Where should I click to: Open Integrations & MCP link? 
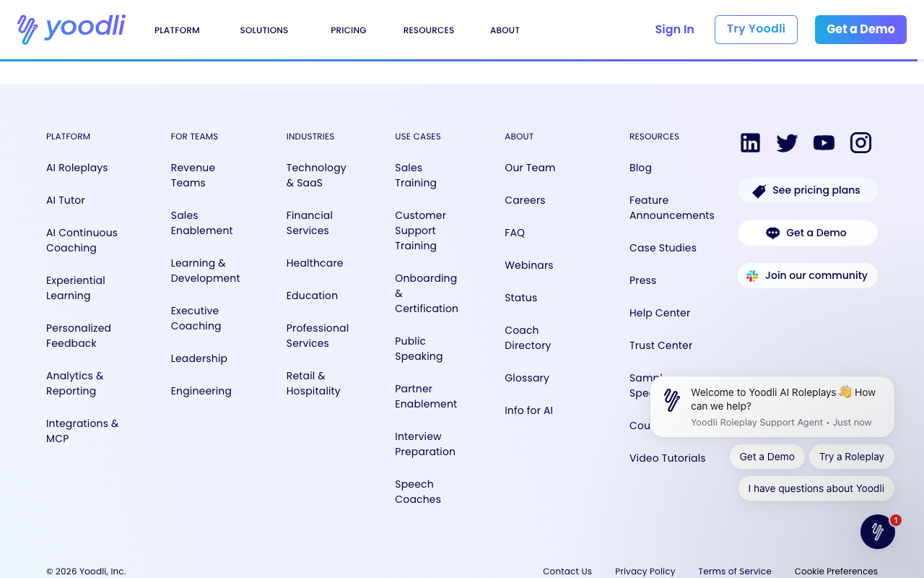click(x=82, y=431)
